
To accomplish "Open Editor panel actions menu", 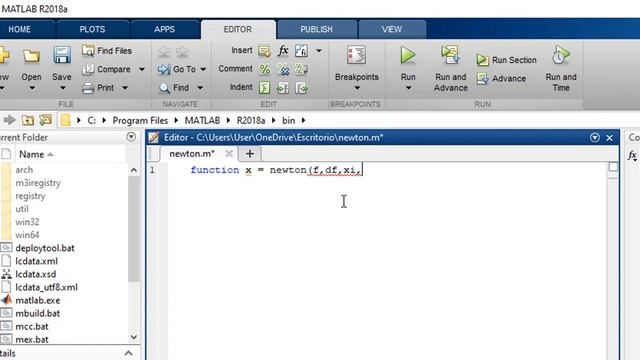I will 595,138.
